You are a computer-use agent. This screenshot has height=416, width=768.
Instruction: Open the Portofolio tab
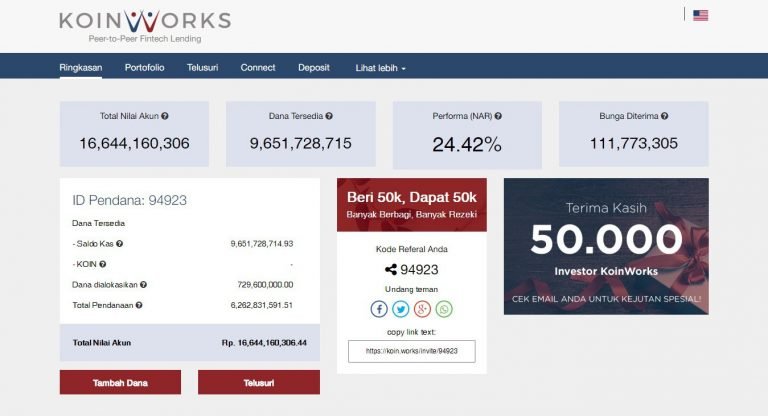[144, 68]
